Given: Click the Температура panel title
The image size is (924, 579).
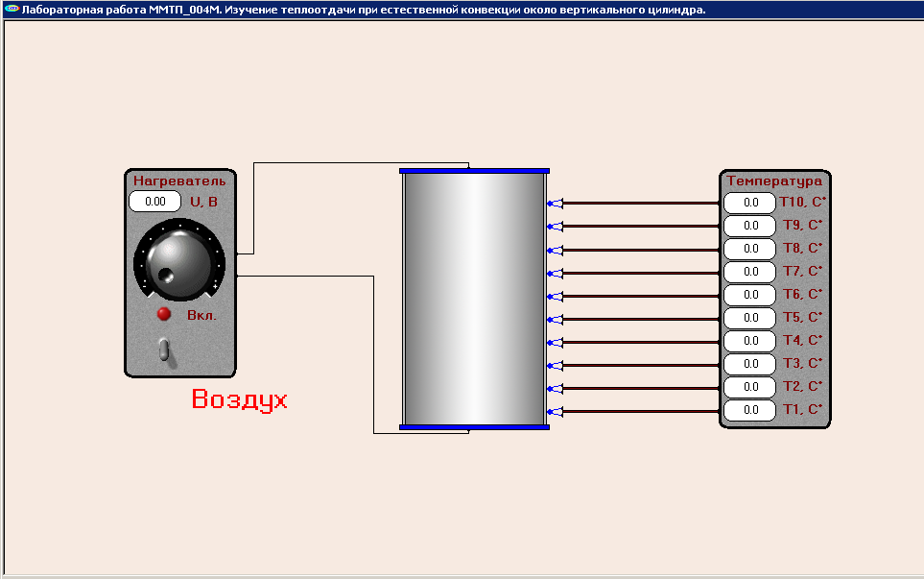Looking at the screenshot, I should coord(774,181).
